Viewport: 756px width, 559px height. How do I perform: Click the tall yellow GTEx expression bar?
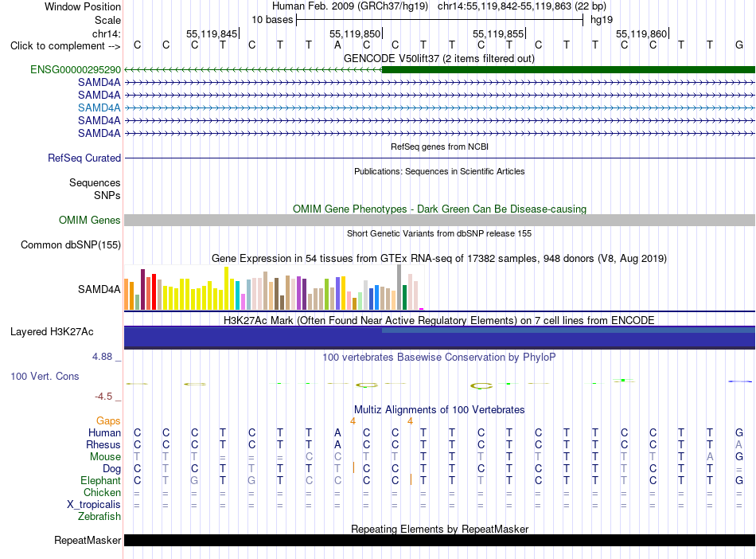[226, 288]
